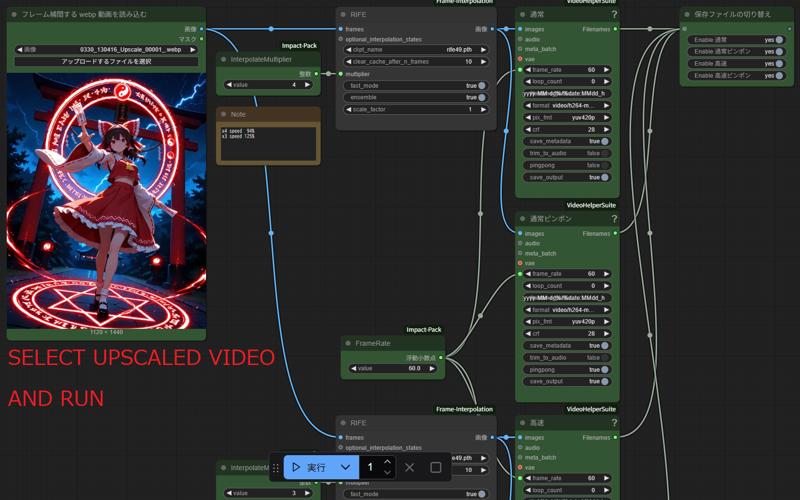Decrement the batch count stepper down
Image resolution: width=800 pixels, height=500 pixels.
[387, 473]
